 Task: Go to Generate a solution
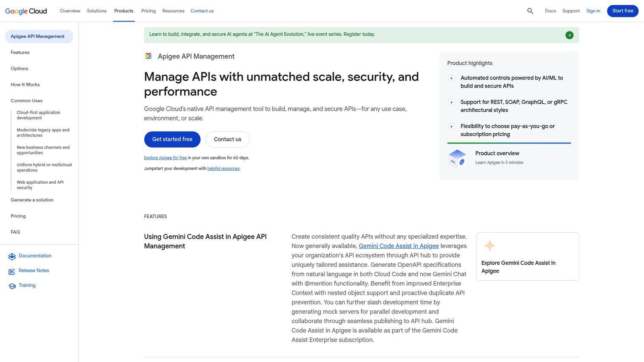pos(32,200)
